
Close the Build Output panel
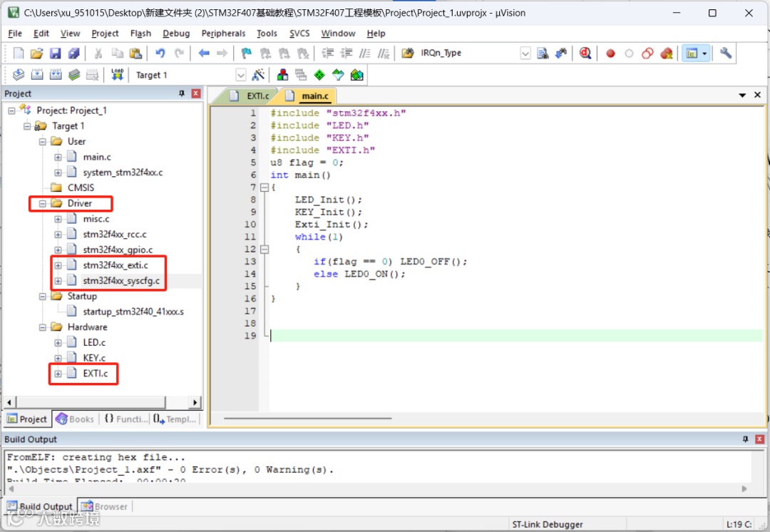tap(759, 439)
